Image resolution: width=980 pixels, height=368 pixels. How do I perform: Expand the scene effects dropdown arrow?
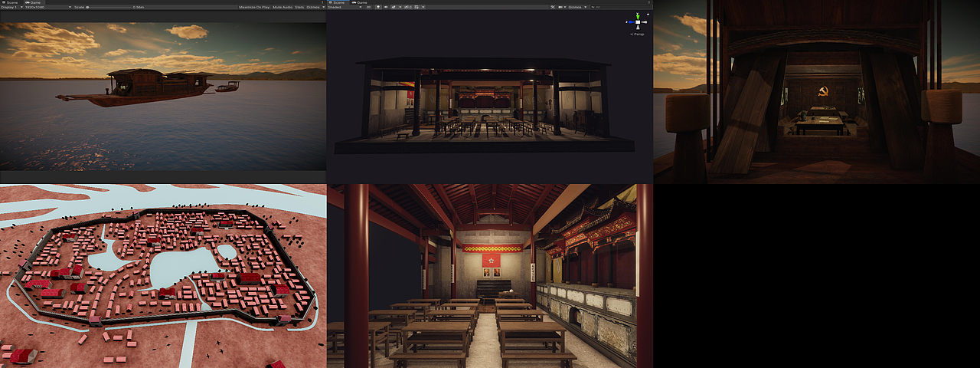pyautogui.click(x=400, y=7)
